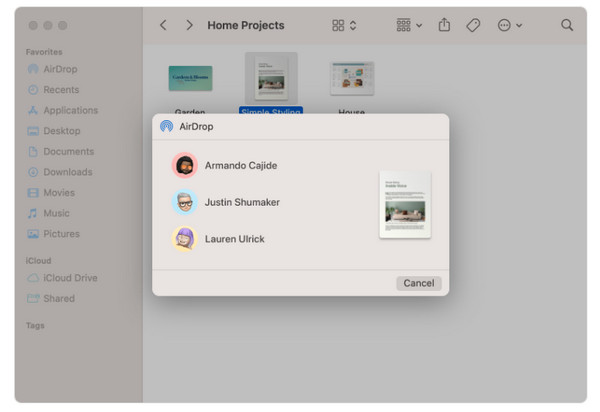Select the Garden file thumbnail

click(190, 78)
